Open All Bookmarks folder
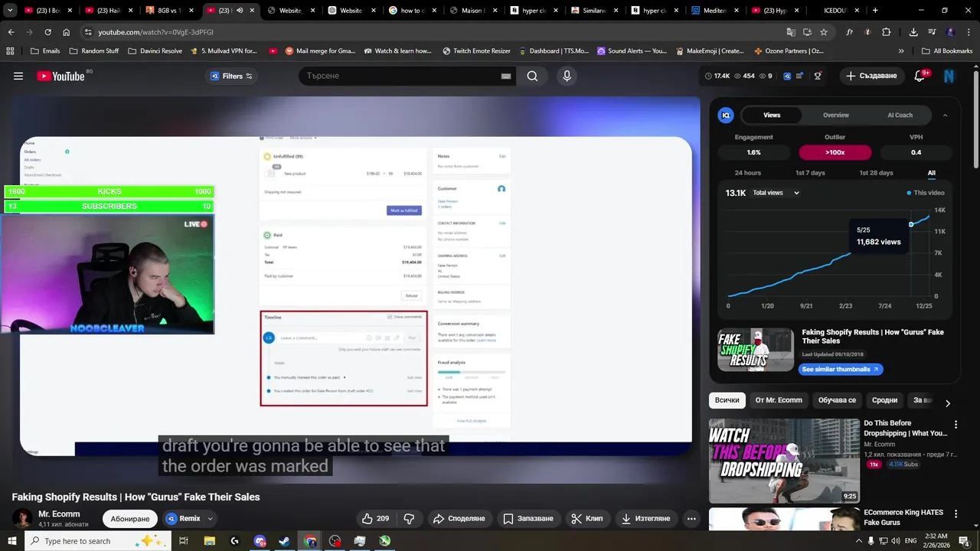Viewport: 980px width, 551px height. pyautogui.click(x=946, y=51)
